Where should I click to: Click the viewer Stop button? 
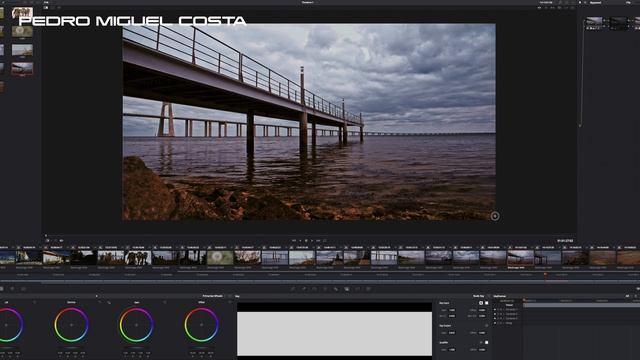(x=306, y=241)
